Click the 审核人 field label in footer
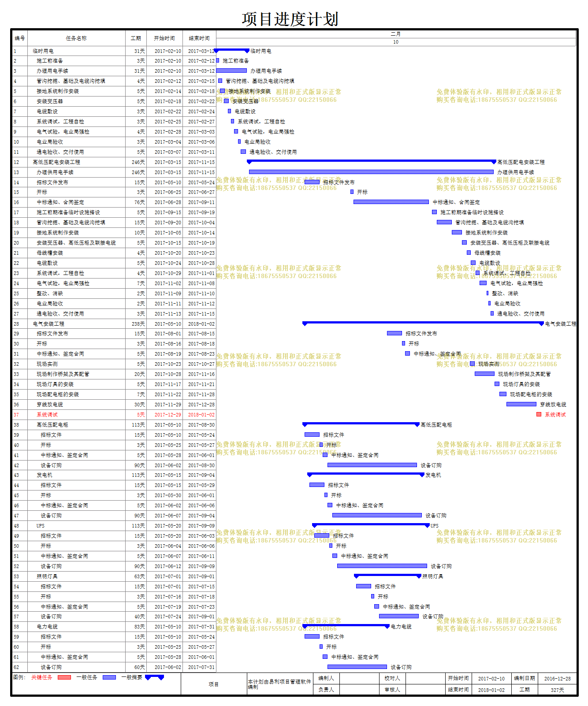The width and height of the screenshot is (588, 706). tap(392, 690)
